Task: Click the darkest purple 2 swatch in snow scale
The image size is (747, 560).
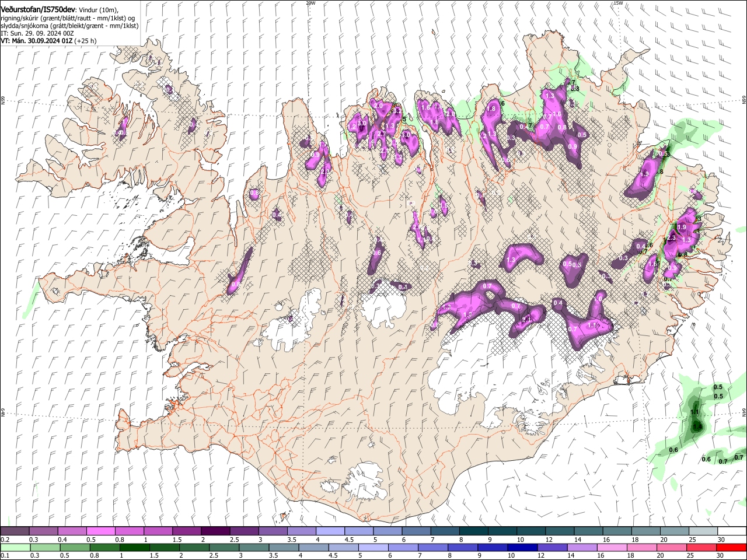Action: tap(215, 531)
